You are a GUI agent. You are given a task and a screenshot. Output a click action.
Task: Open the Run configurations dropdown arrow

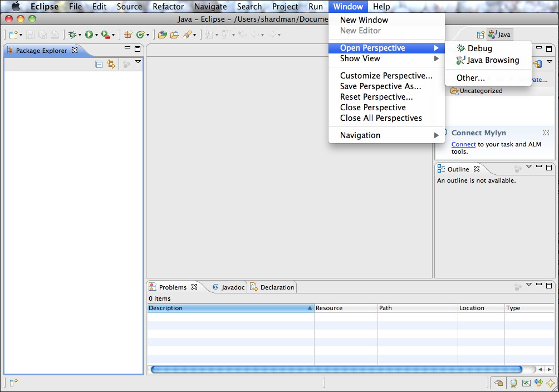(x=96, y=35)
